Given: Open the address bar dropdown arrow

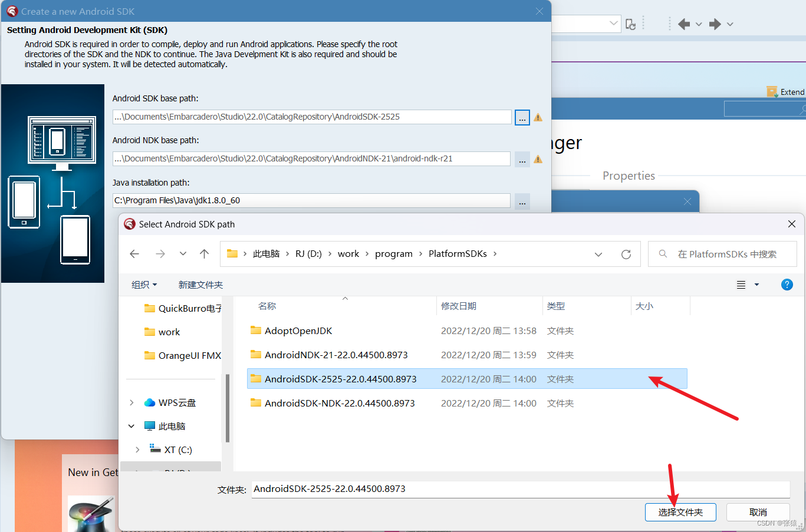Looking at the screenshot, I should point(598,254).
